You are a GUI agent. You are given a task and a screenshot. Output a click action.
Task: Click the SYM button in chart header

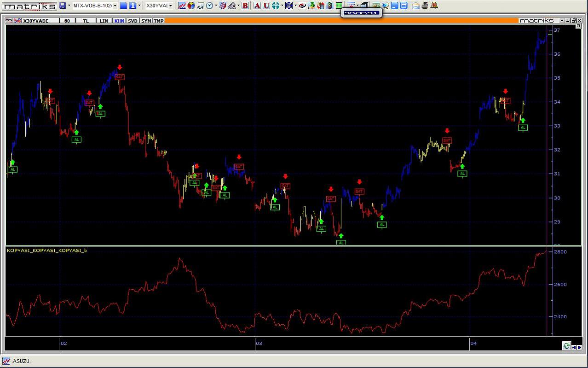coord(146,21)
